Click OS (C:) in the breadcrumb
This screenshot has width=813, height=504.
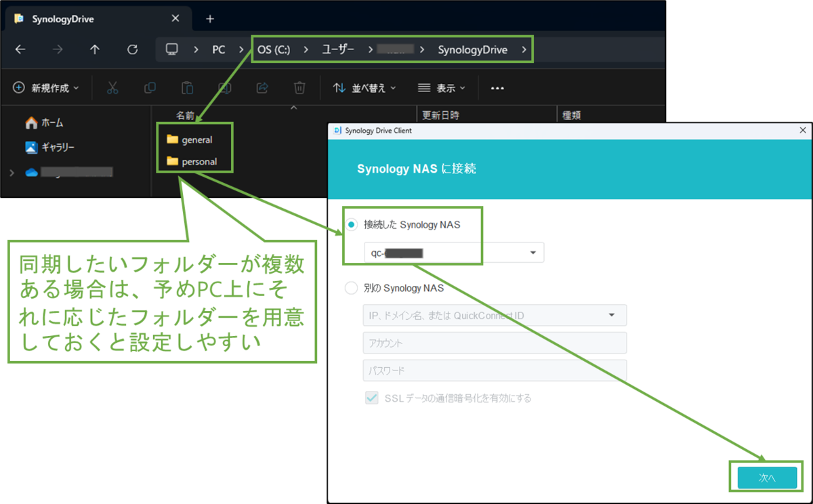(274, 49)
